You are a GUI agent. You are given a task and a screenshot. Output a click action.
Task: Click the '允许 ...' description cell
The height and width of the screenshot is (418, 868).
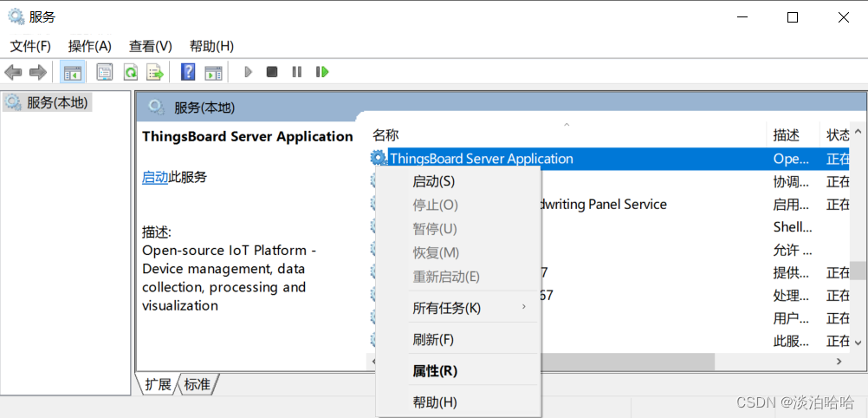793,250
